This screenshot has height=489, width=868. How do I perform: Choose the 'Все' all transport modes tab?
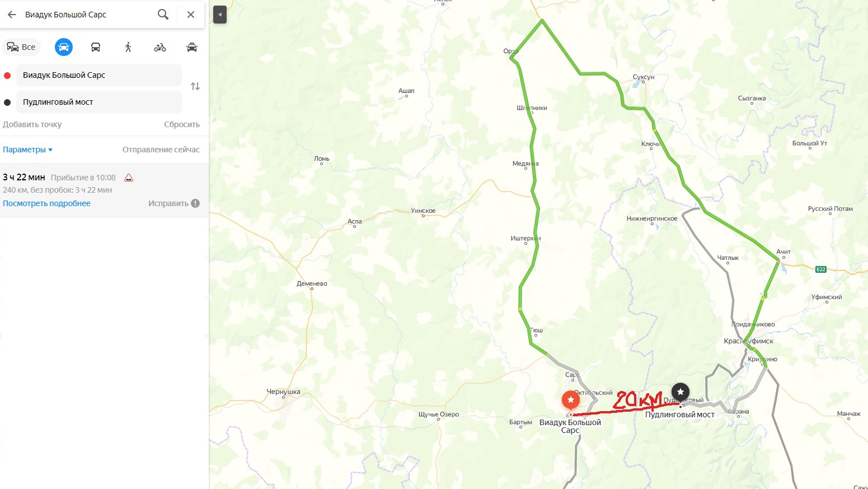21,47
